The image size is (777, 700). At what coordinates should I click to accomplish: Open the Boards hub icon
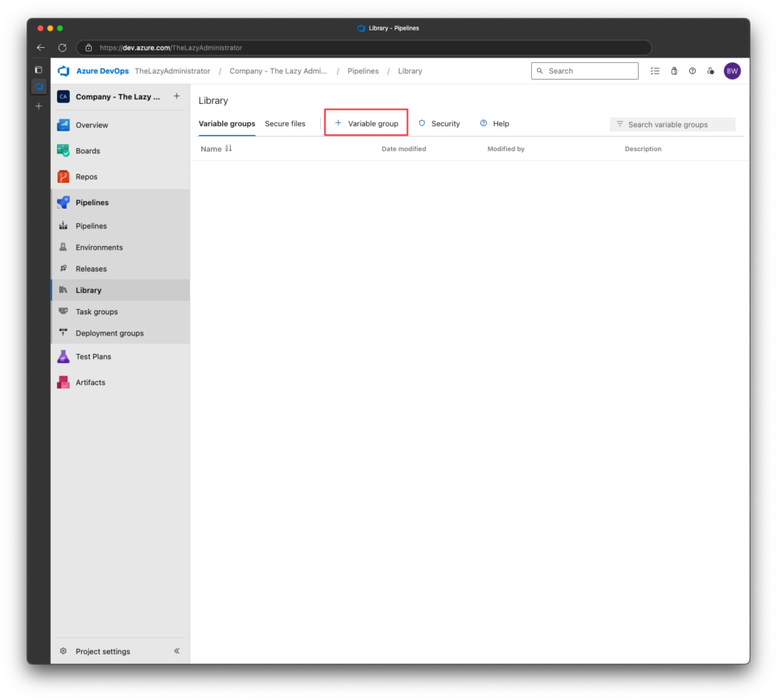pyautogui.click(x=64, y=151)
